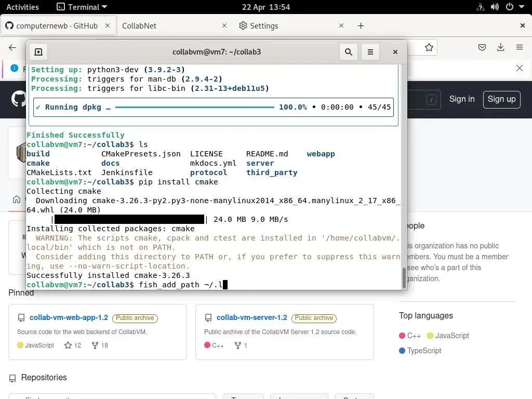Click the Top languages heading
Image resolution: width=532 pixels, height=399 pixels.
(426, 315)
